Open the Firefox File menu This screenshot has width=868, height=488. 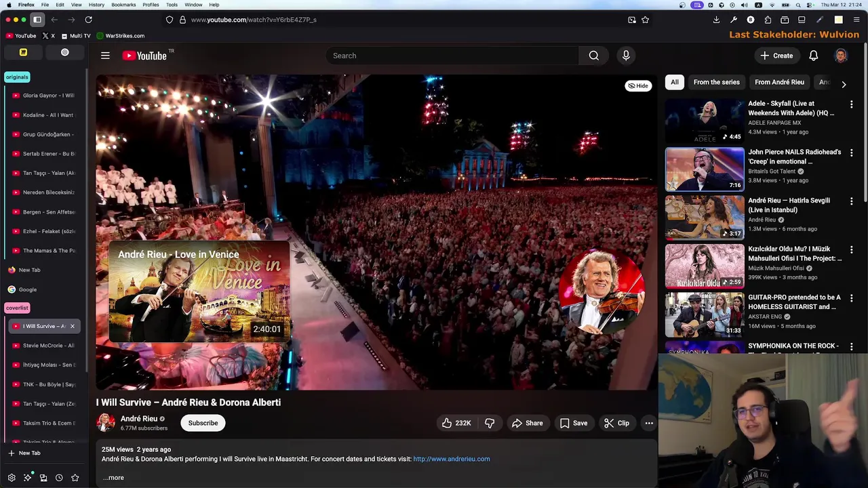coord(45,5)
